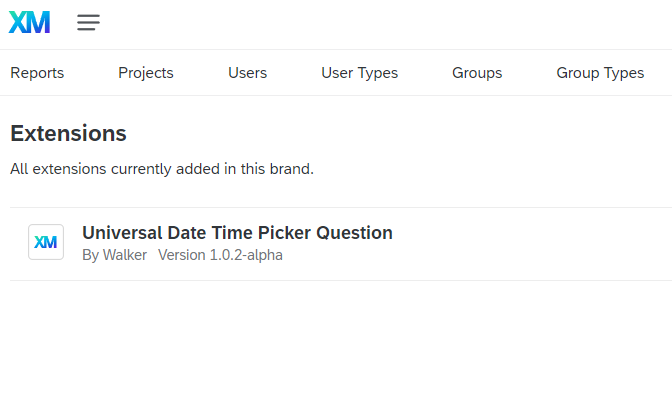The image size is (672, 404).
Task: Switch to the Reports tab
Action: click(x=37, y=73)
